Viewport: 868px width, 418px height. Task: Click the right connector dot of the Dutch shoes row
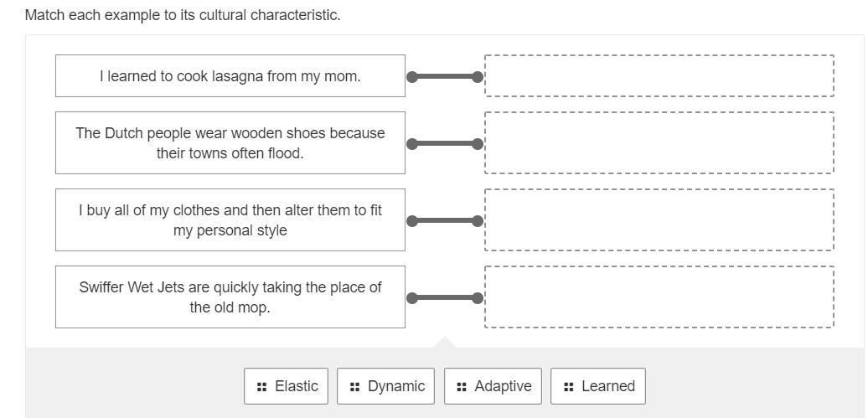tap(478, 144)
